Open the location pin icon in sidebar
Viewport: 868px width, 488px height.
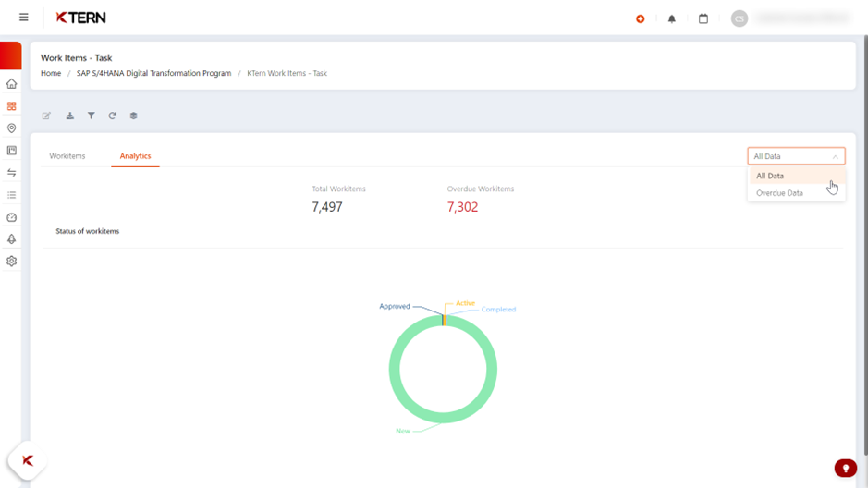[x=12, y=128]
